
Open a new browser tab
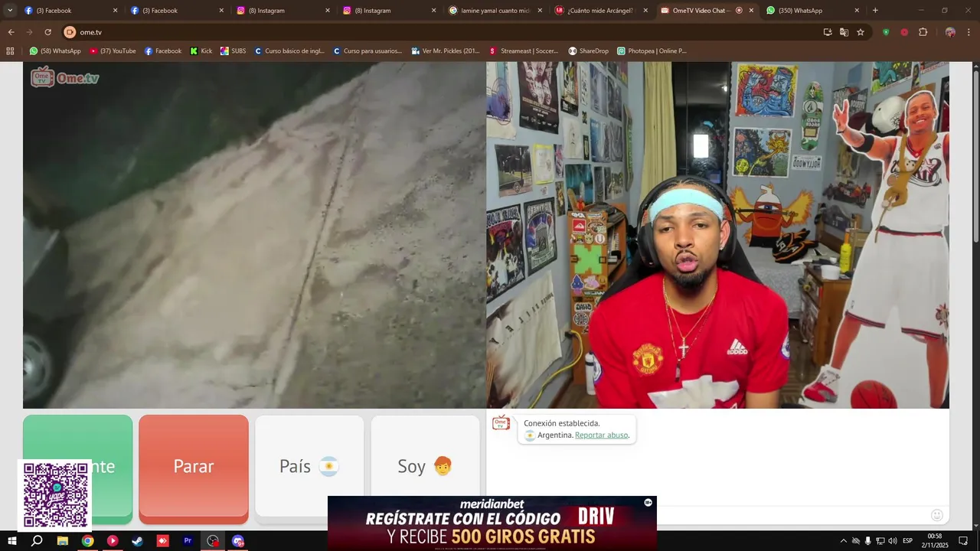[875, 11]
